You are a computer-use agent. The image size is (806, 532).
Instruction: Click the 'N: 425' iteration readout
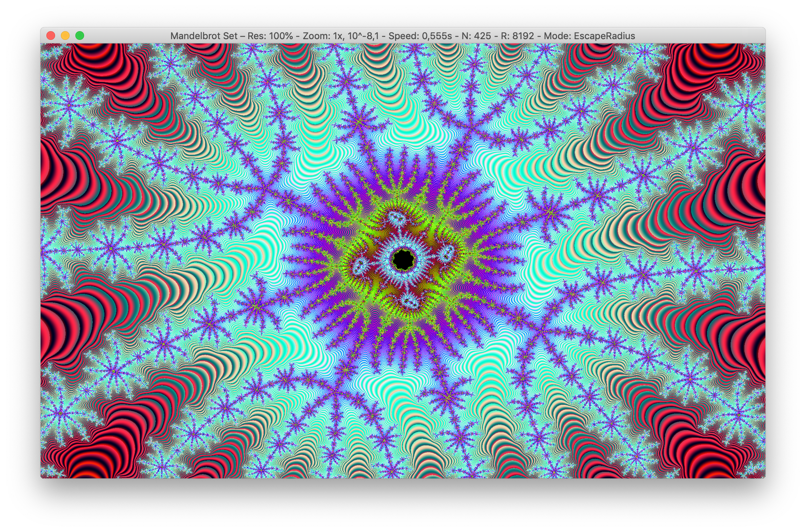(x=476, y=36)
